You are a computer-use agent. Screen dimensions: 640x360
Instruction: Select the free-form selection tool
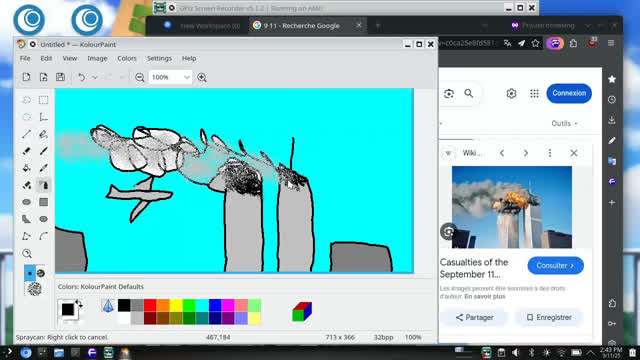click(x=27, y=100)
